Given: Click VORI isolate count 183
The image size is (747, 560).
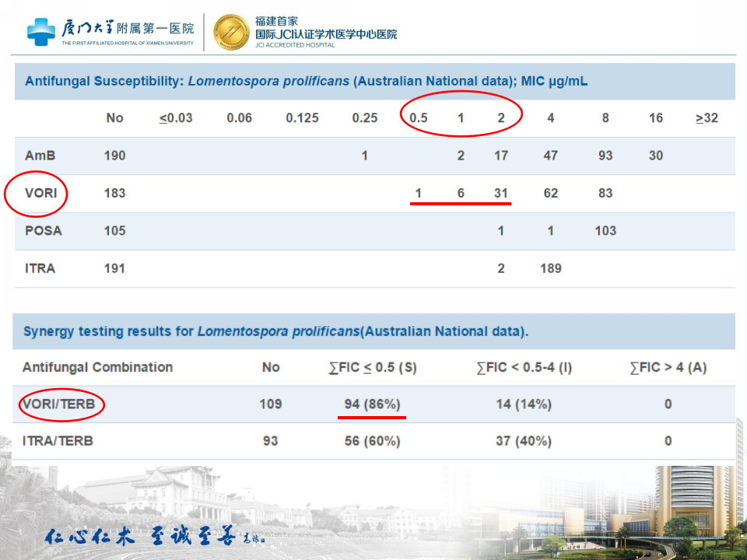Looking at the screenshot, I should (115, 194).
